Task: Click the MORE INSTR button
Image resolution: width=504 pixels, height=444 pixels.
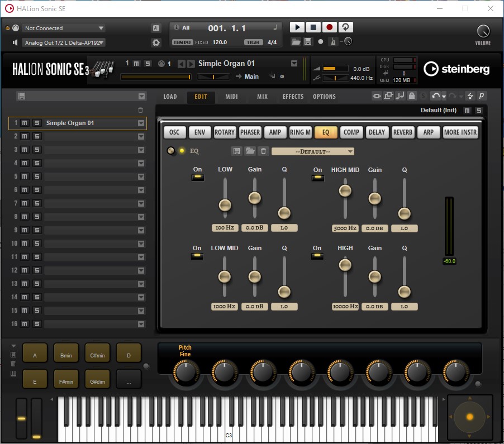Action: pyautogui.click(x=460, y=132)
